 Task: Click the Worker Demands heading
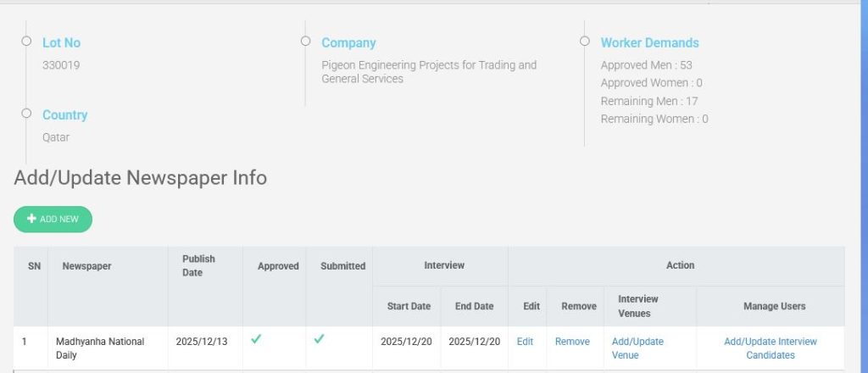coord(649,42)
